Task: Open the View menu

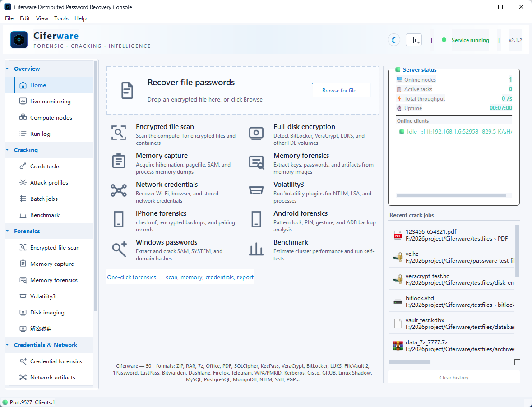Action: coord(42,18)
